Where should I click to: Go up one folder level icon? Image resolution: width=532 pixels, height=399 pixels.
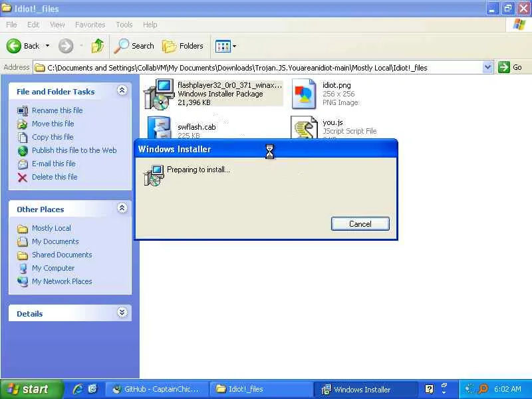point(98,46)
